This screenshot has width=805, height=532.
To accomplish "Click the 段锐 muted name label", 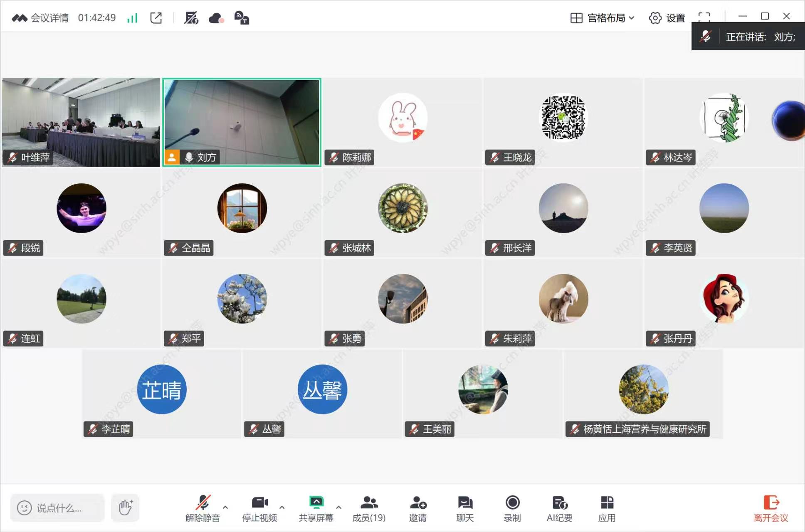I will click(x=24, y=248).
